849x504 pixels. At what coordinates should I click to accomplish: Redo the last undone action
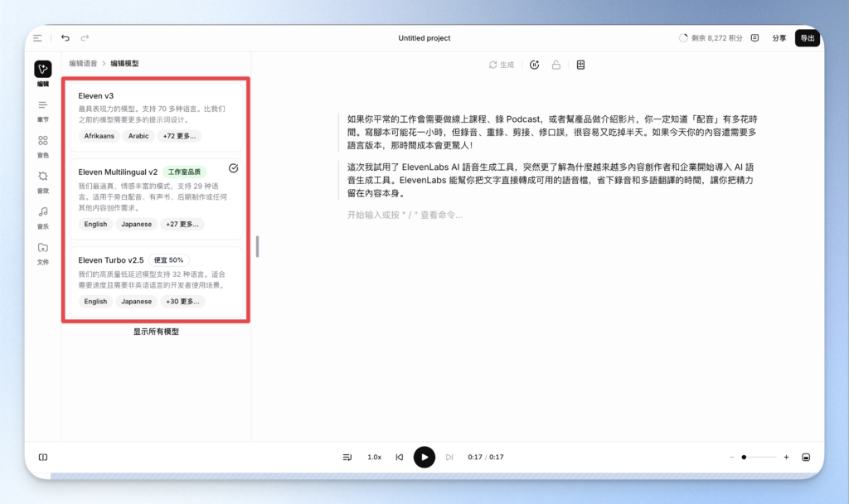85,38
